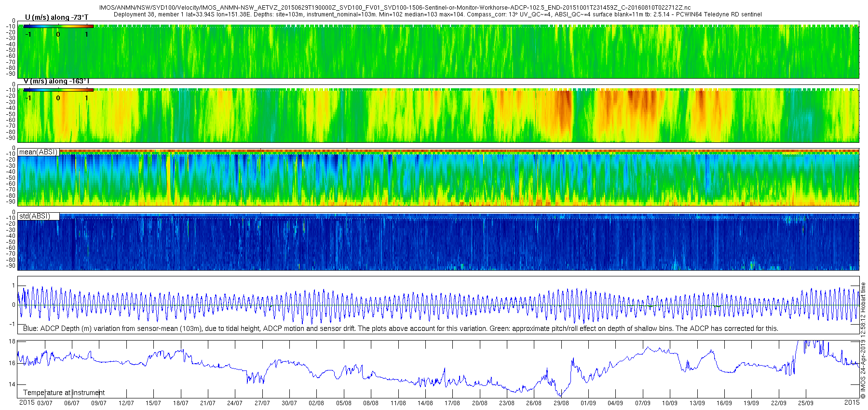Click the 30/07 date tick label
Image resolution: width=868 pixels, height=410 pixels.
(289, 403)
